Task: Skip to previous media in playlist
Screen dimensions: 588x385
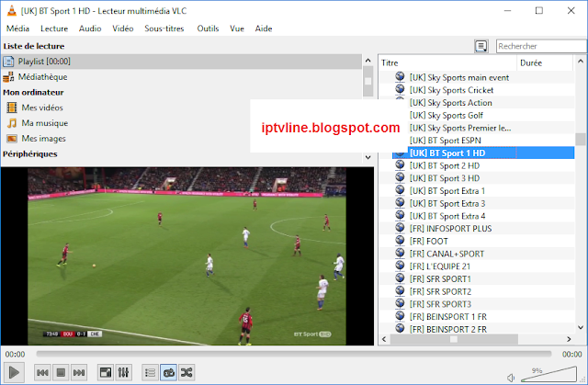Action: click(x=42, y=373)
